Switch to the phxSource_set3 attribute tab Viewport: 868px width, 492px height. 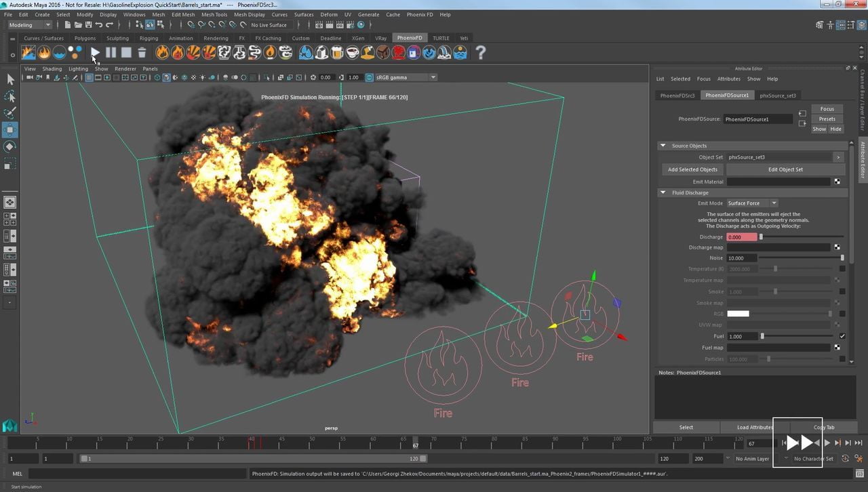(778, 96)
